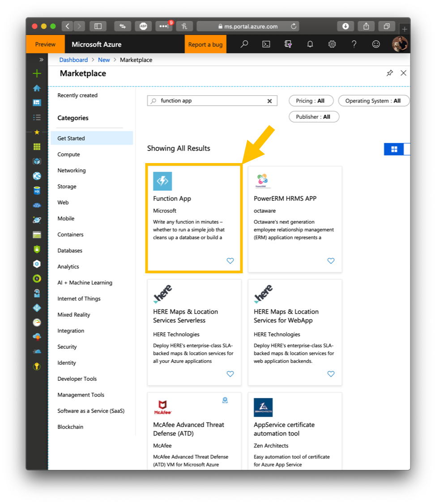The image size is (435, 504).
Task: Open All services list icon
Action: pos(37,117)
